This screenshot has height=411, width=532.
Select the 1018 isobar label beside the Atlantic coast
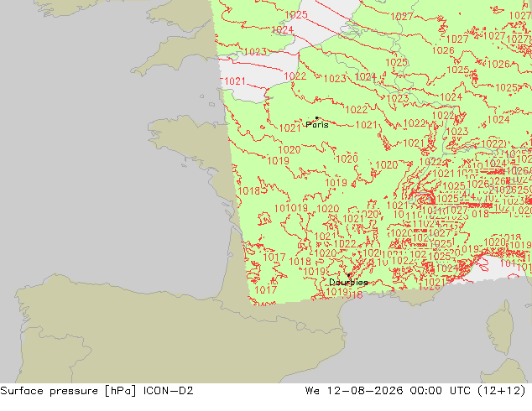coord(249,191)
